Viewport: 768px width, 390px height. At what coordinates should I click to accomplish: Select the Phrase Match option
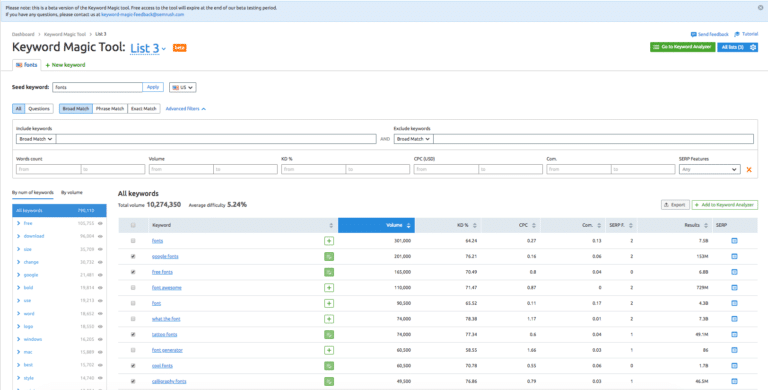pos(110,109)
